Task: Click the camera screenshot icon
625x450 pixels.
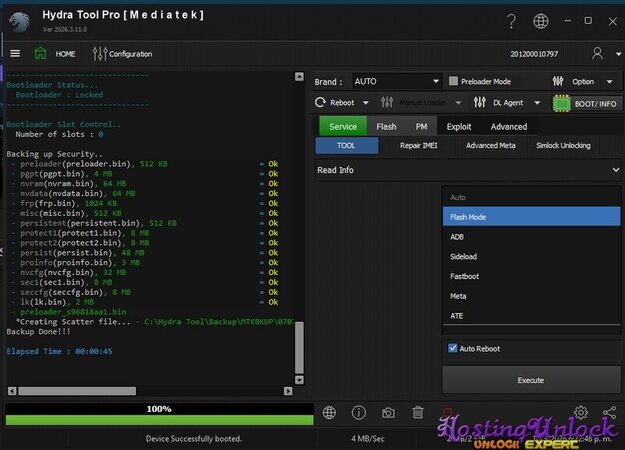Action: pos(388,412)
